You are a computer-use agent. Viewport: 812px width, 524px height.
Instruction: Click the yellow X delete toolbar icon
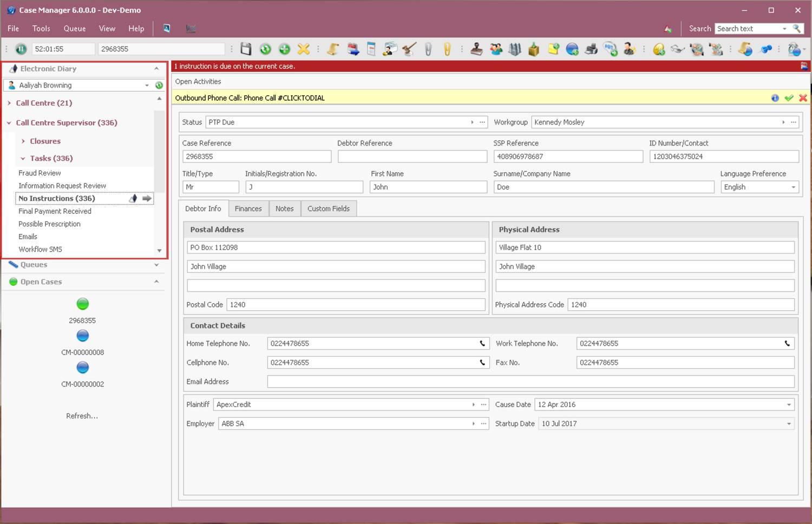304,49
